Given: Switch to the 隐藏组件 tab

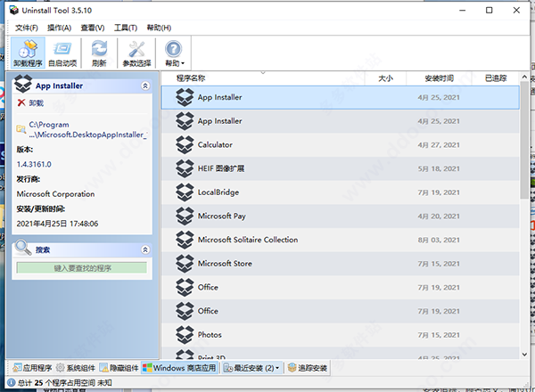Looking at the screenshot, I should pos(119,368).
